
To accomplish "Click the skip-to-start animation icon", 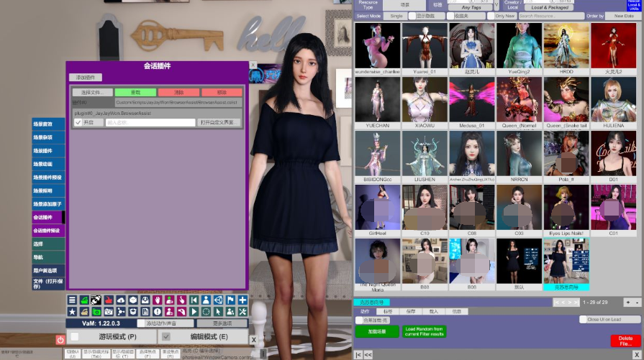I will point(194,300).
